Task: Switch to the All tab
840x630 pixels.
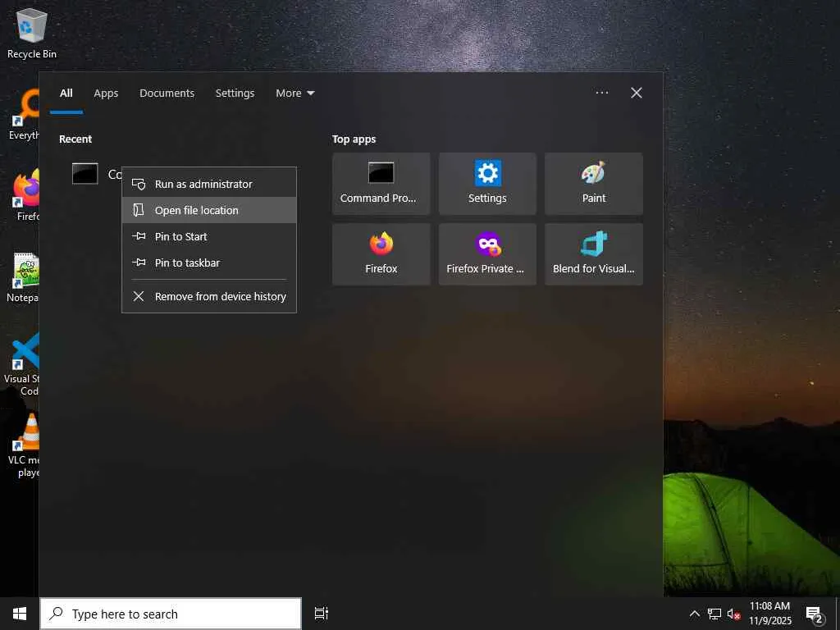Action: (66, 94)
